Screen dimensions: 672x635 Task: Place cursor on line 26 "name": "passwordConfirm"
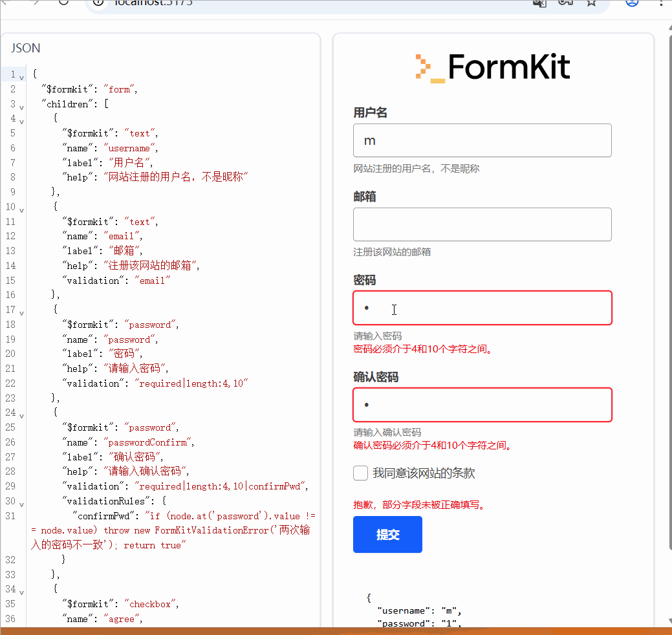coord(128,442)
